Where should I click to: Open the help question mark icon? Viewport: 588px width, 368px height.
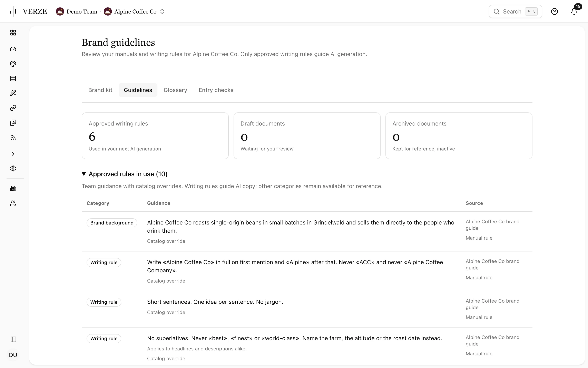pos(555,11)
